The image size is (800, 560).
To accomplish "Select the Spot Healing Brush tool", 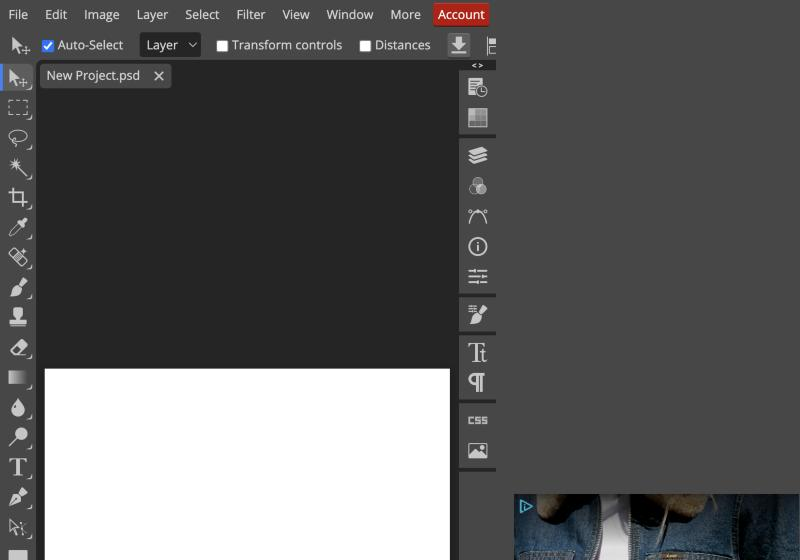I will click(18, 257).
